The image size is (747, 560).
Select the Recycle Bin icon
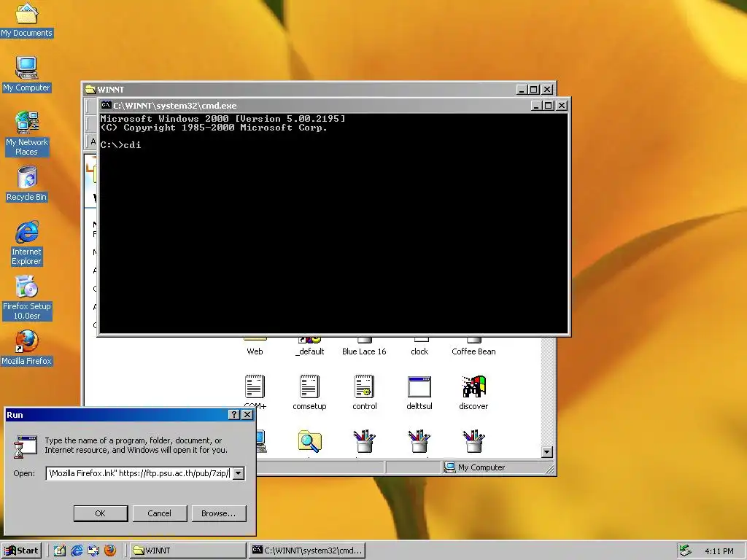tap(27, 184)
